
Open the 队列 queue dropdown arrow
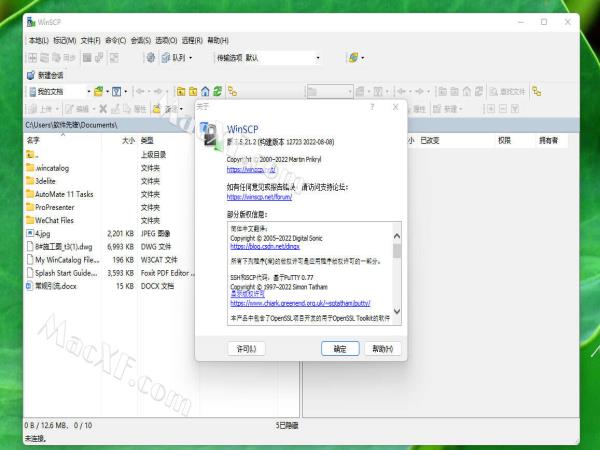point(191,58)
